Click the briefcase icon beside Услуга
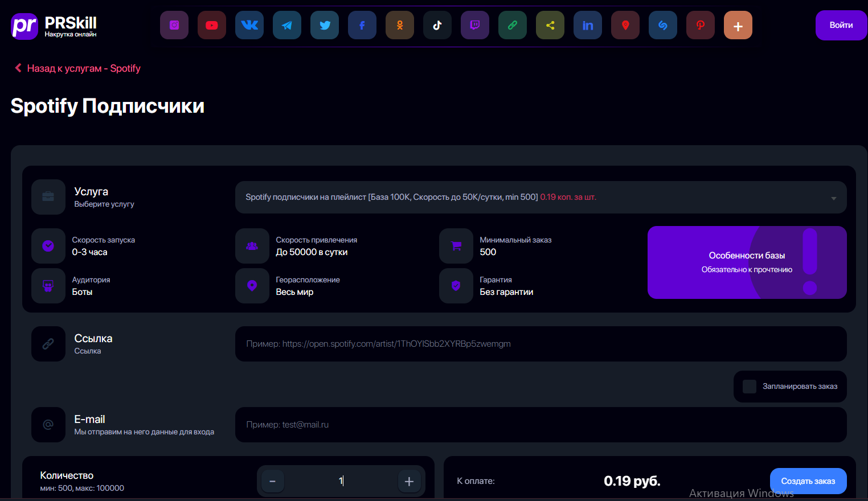Screen dimensions: 868x501 [48, 197]
